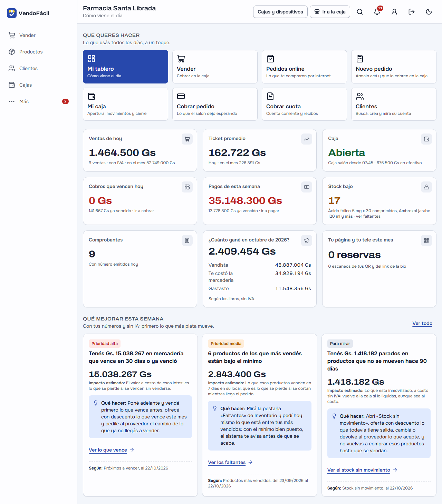442x504 pixels.
Task: Open the Cobrar pedido tile
Action: [x=215, y=104]
